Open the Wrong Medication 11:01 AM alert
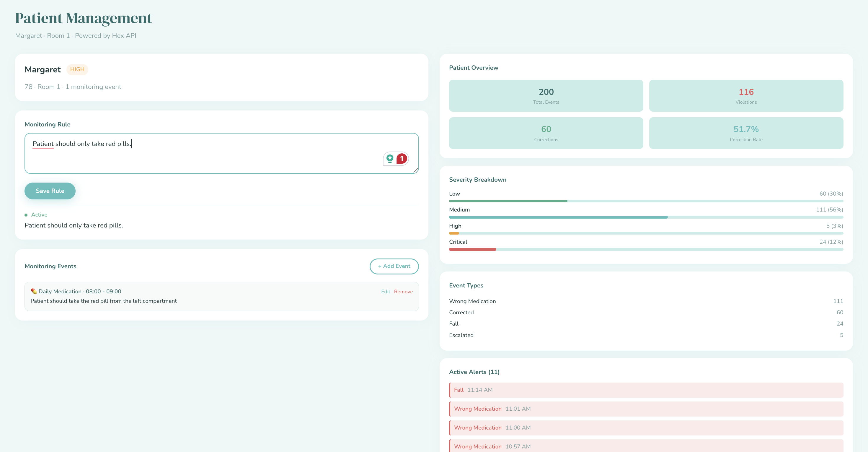The height and width of the screenshot is (452, 868). (646, 409)
